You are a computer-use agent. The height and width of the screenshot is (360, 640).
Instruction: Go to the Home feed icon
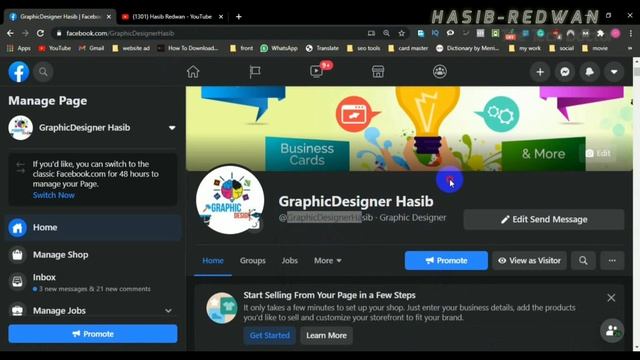pyautogui.click(x=193, y=72)
